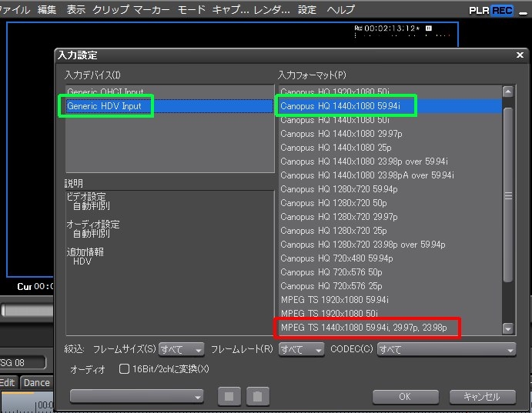
Task: Open the モード menu
Action: click(x=192, y=9)
